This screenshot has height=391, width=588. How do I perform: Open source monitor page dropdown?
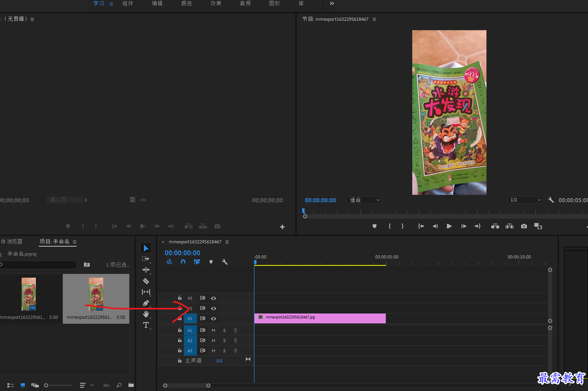tap(64, 200)
